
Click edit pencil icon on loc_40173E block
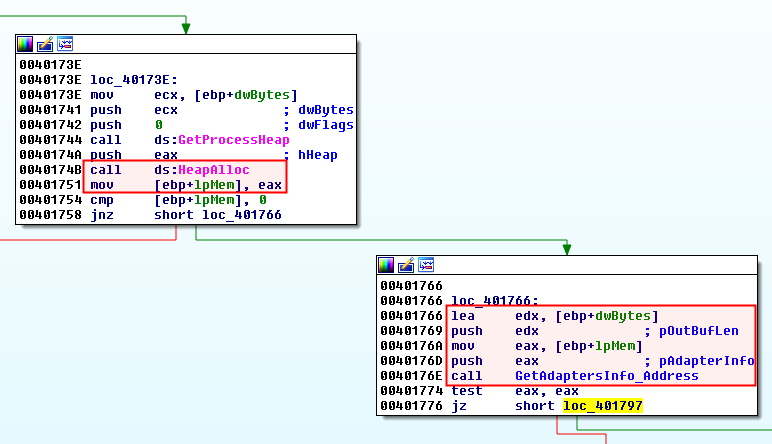[46, 43]
